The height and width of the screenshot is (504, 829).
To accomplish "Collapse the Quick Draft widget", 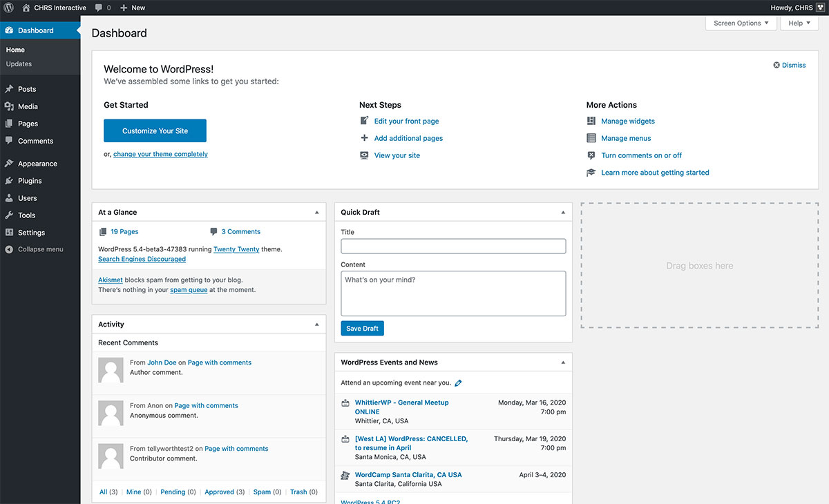I will tap(563, 213).
